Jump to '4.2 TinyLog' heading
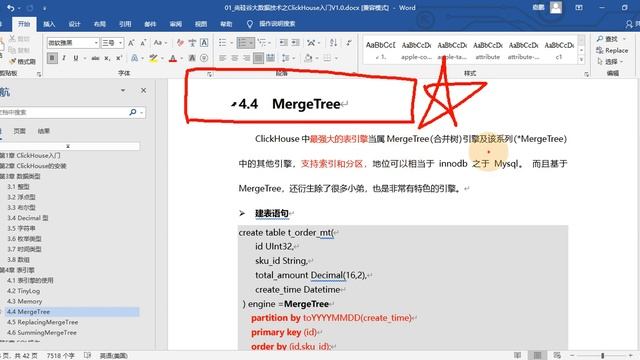 pyautogui.click(x=23, y=291)
